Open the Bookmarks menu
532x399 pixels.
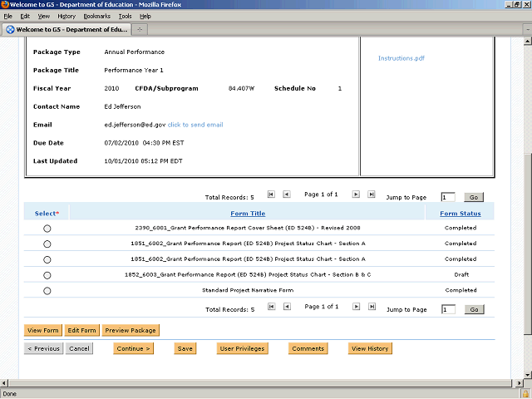coord(96,16)
